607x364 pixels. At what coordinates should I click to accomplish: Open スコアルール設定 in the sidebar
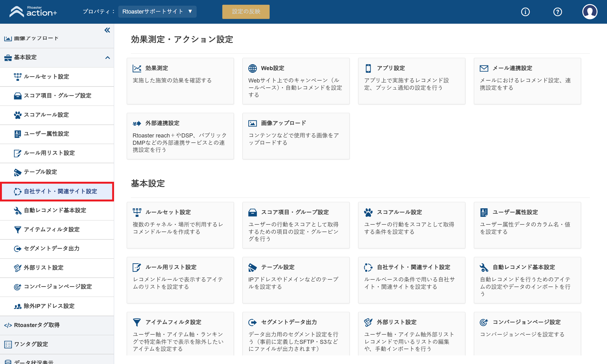(x=57, y=115)
